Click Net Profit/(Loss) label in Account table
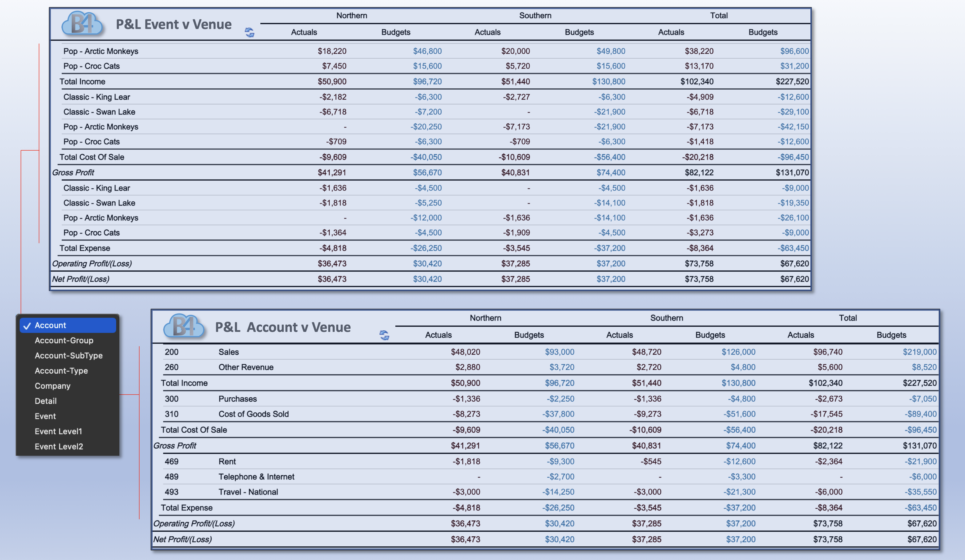 182,539
